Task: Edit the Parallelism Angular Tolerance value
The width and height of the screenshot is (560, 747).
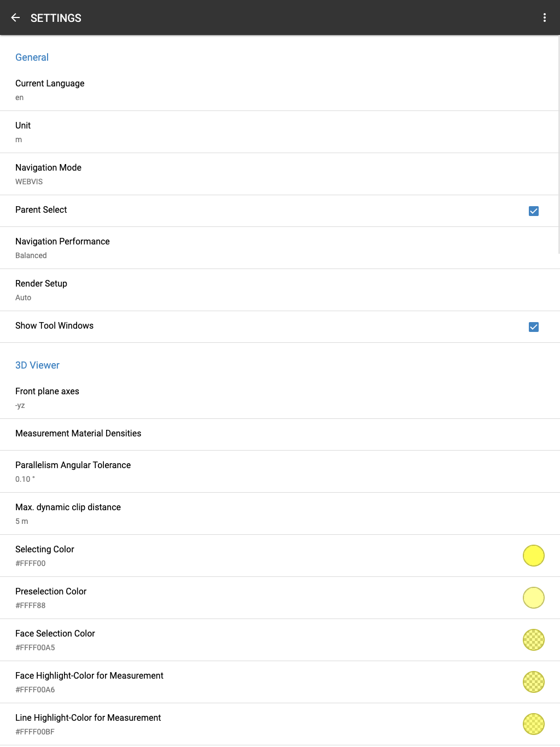Action: [x=73, y=471]
